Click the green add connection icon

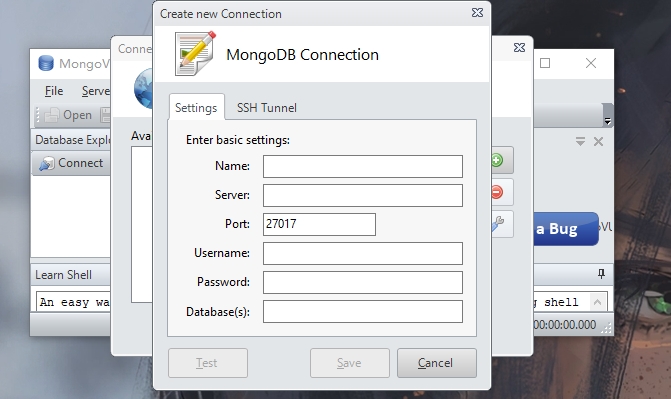click(497, 161)
